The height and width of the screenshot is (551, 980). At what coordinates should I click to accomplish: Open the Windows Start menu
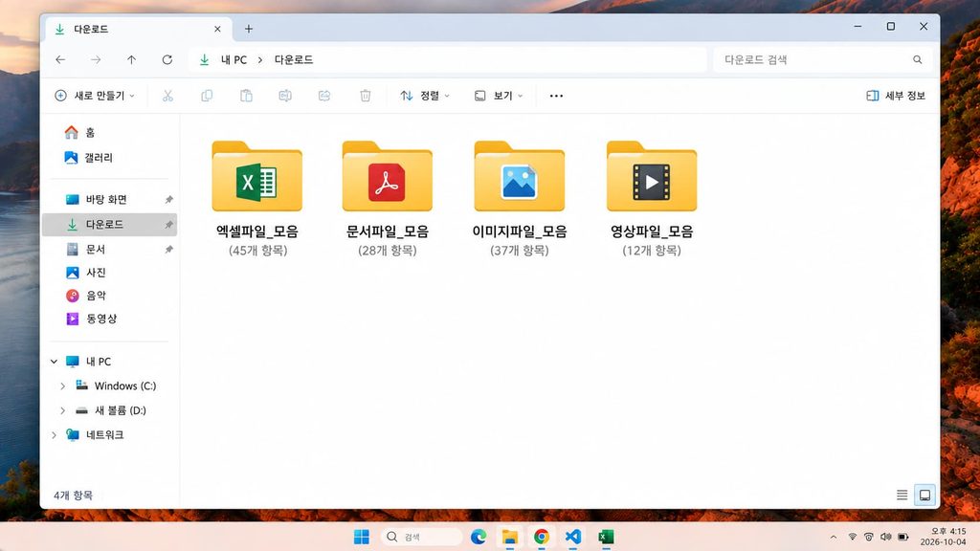pyautogui.click(x=361, y=537)
